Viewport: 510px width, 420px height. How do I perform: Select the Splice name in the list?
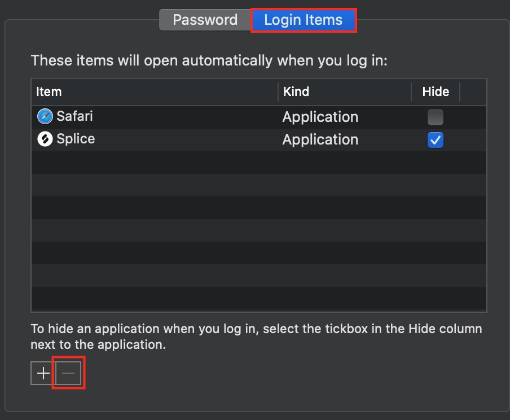pyautogui.click(x=76, y=139)
